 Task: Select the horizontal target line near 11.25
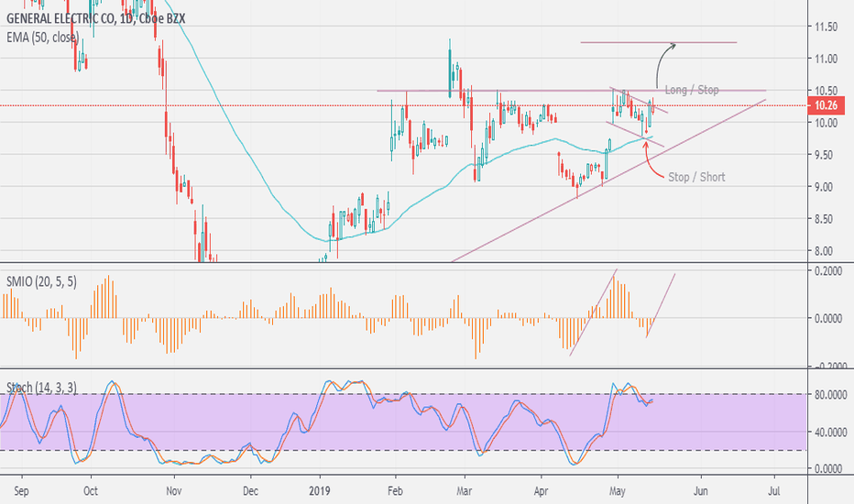pyautogui.click(x=659, y=42)
